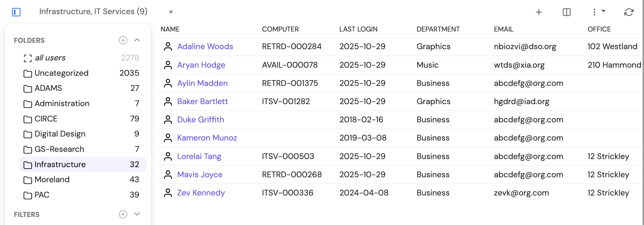Open Adaline Woods user profile
644x225 pixels.
pos(205,47)
